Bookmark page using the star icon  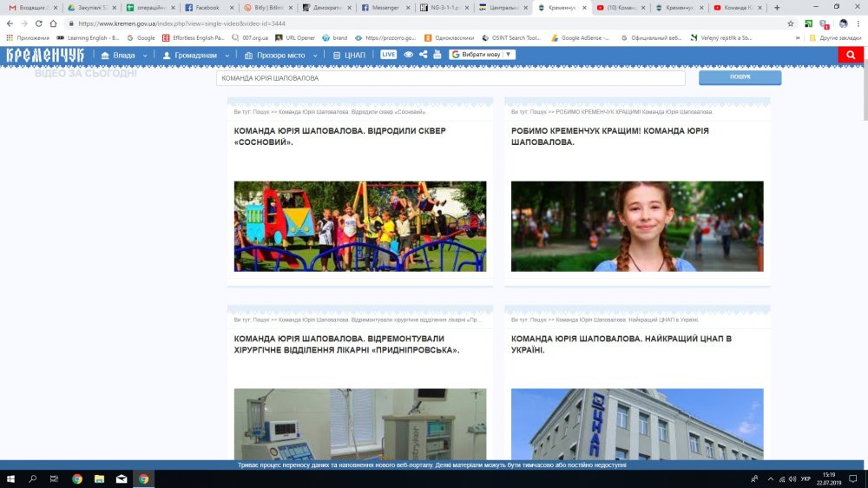click(x=791, y=23)
